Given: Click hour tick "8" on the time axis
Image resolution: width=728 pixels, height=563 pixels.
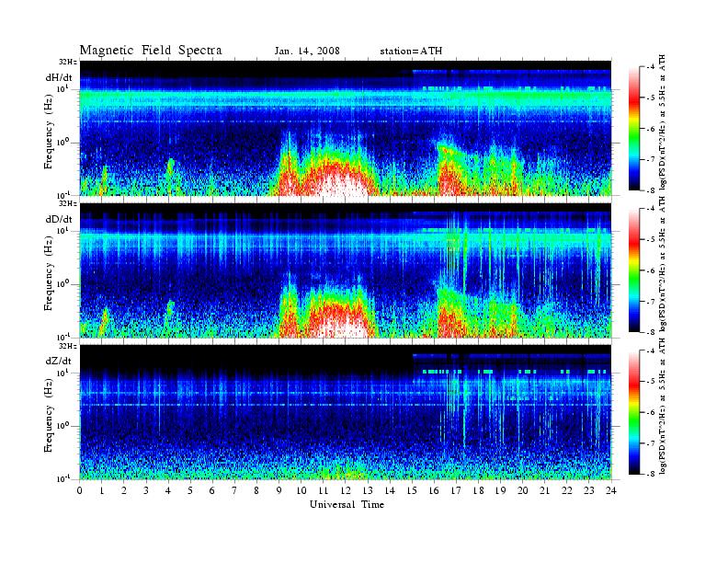Looking at the screenshot, I should coord(256,490).
